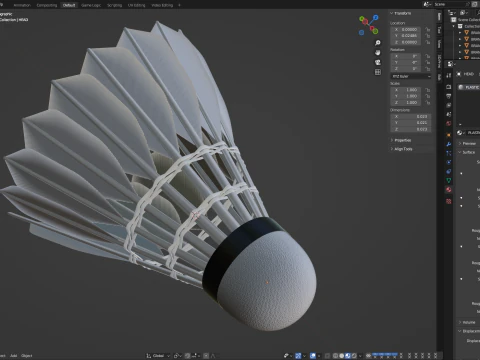480x360 pixels.
Task: Open the Particles properties tab icon
Action: (x=449, y=153)
